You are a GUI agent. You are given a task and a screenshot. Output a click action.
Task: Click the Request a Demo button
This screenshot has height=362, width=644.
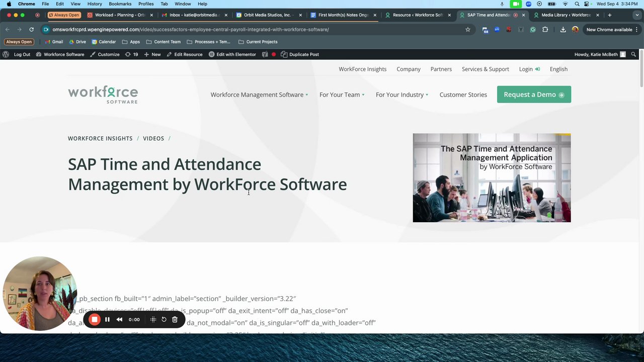[x=534, y=95]
